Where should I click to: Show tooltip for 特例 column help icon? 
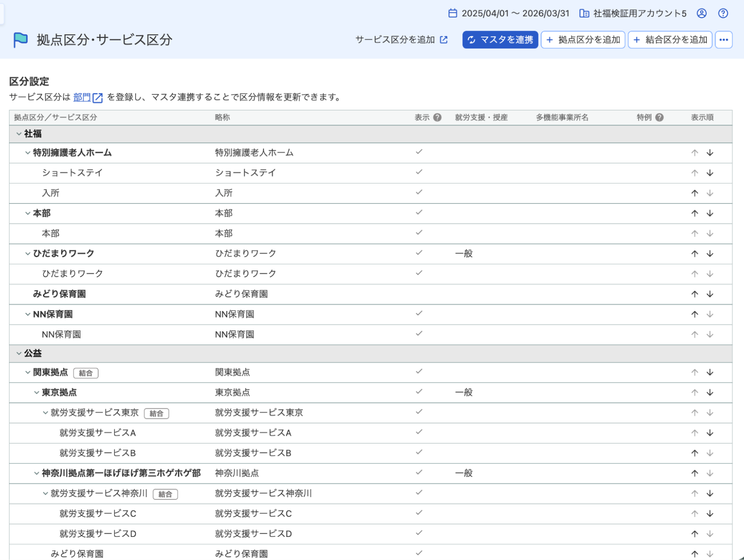659,118
